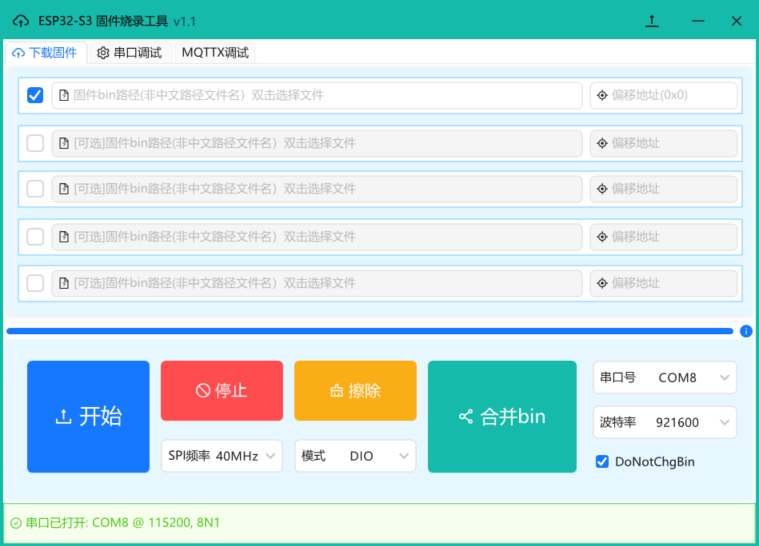The width and height of the screenshot is (759, 546).
Task: Click the target icon in fifth row offset field
Action: 602,283
